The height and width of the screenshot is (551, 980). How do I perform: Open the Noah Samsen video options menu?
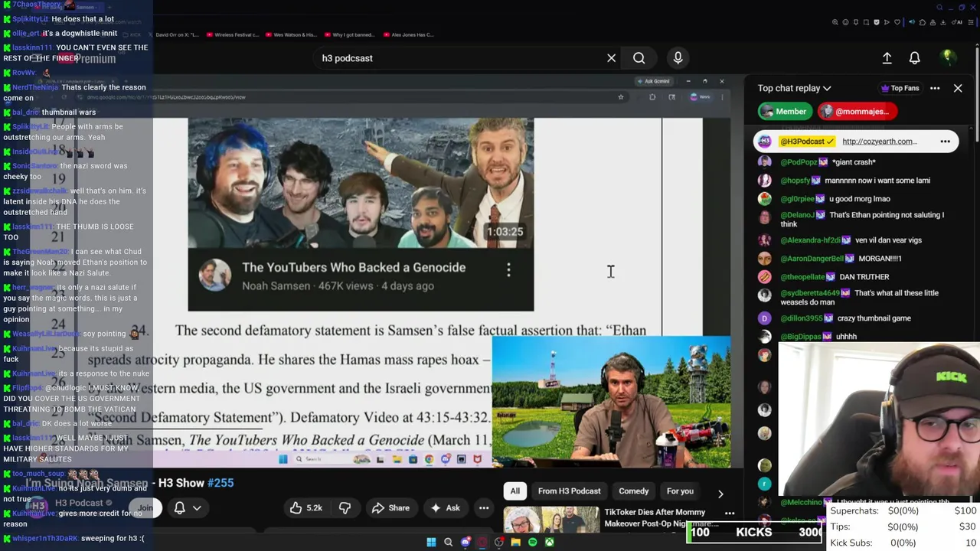point(508,269)
